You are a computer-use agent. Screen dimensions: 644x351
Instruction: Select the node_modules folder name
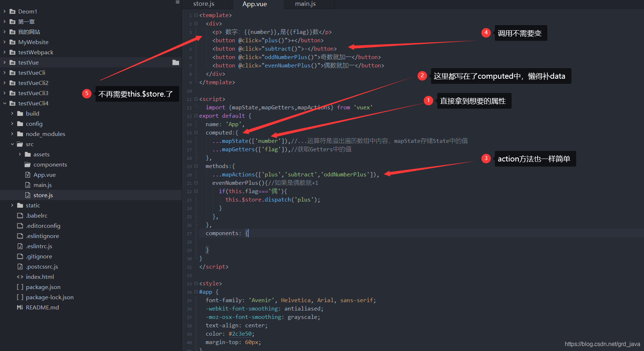(46, 134)
